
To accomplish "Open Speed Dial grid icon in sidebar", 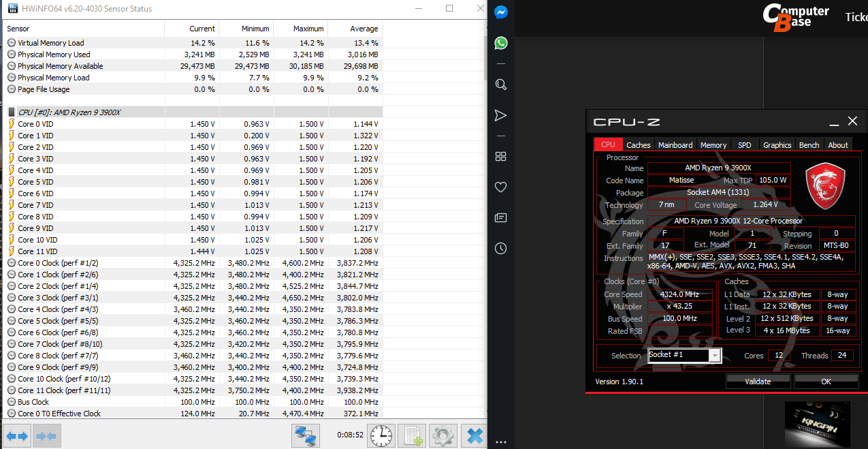I will (x=501, y=157).
